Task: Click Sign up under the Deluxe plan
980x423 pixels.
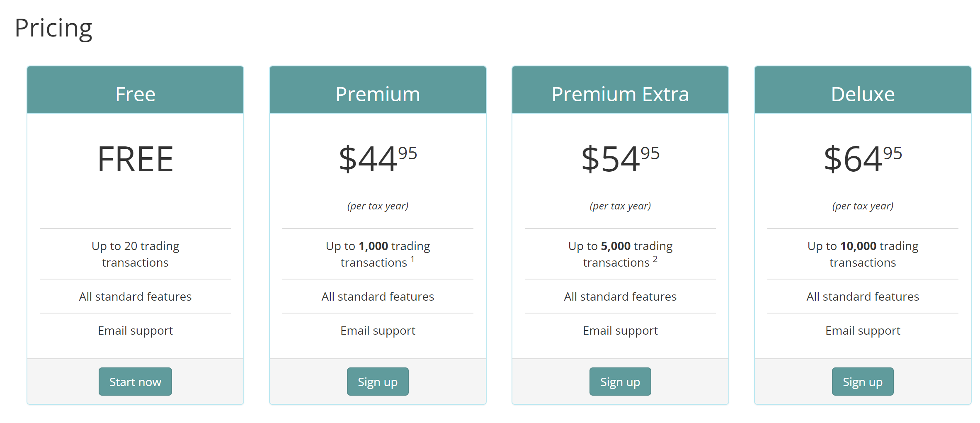Action: pos(862,382)
